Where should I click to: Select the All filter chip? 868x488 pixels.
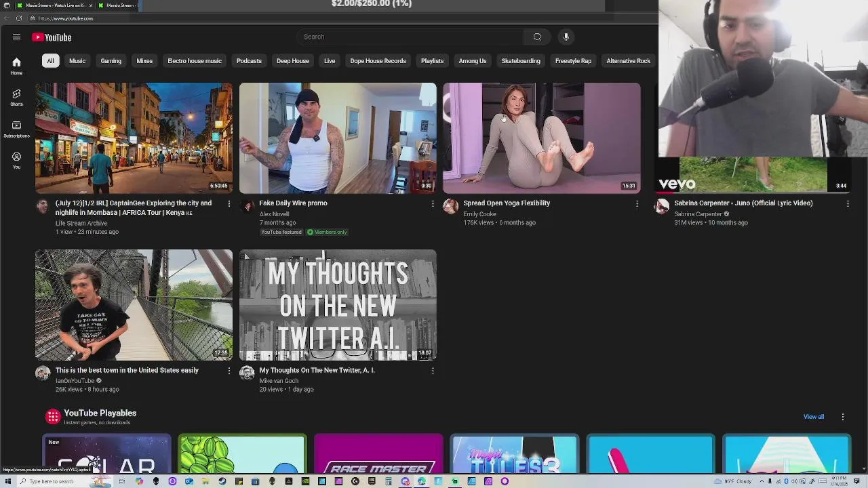(x=50, y=61)
